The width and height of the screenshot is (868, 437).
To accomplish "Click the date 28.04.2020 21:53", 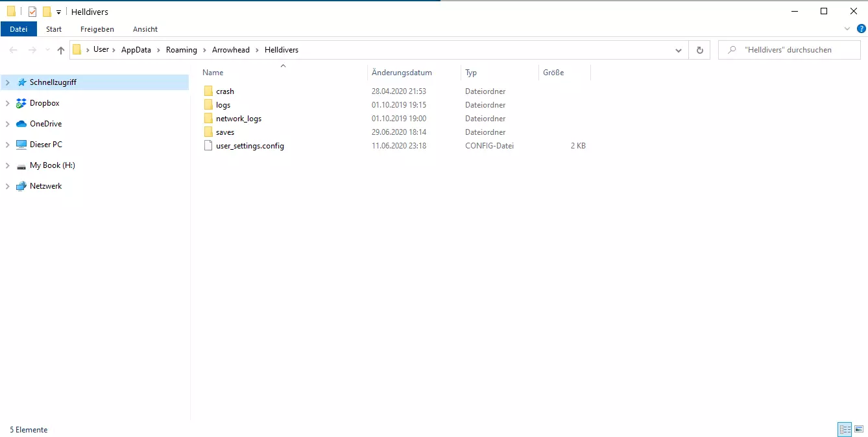I will (399, 91).
